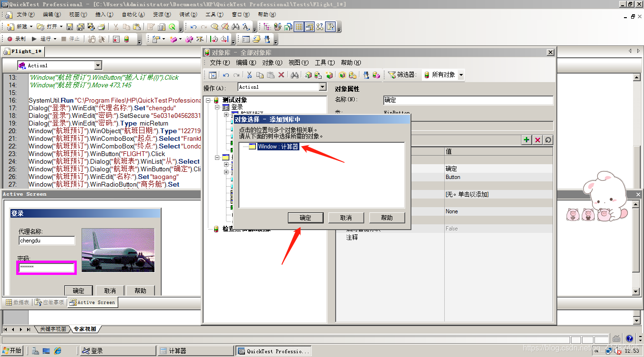
Task: Click the red Delete X in 对象库 toolbar
Action: click(281, 75)
